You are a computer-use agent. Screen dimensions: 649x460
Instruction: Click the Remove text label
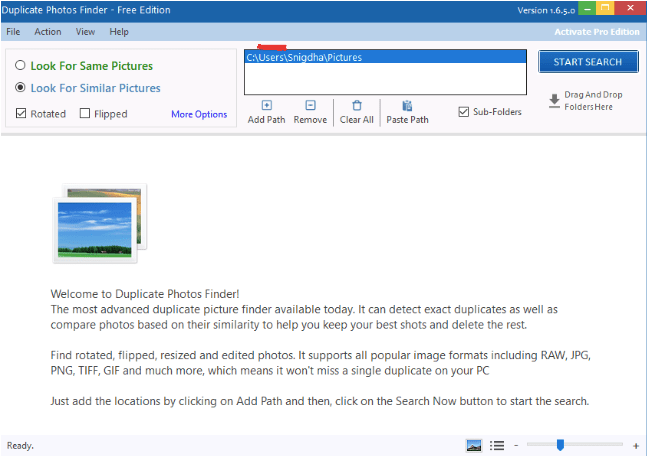tap(310, 120)
